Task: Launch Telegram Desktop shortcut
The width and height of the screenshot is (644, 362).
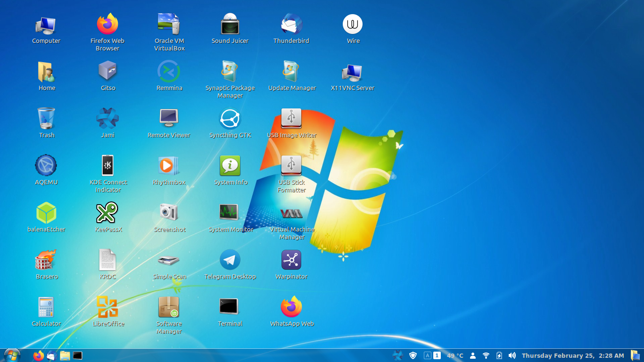Action: (x=230, y=260)
